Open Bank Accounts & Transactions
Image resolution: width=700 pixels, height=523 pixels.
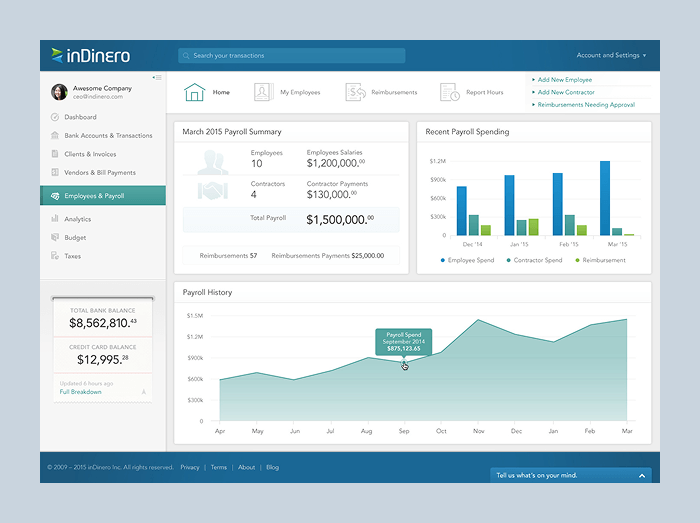(108, 135)
